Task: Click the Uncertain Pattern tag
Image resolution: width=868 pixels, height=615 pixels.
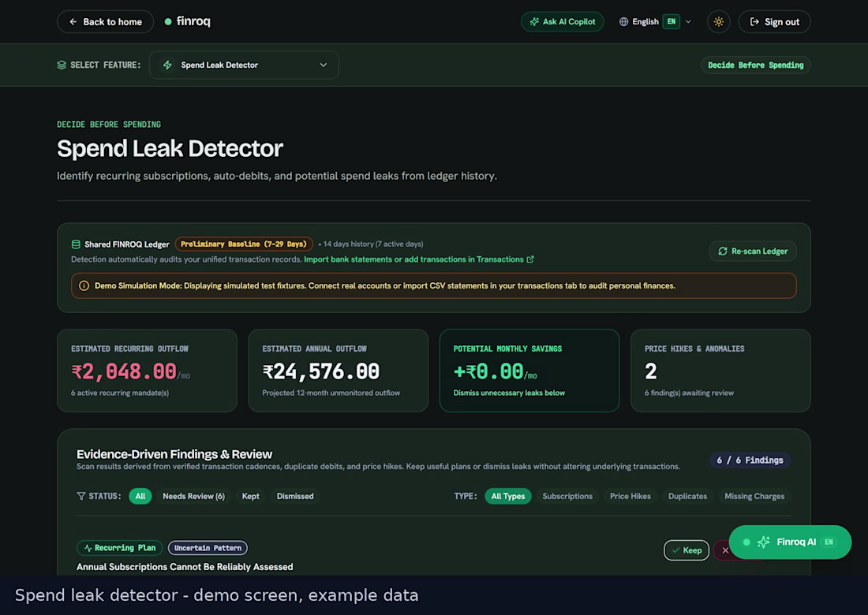Action: (x=208, y=548)
